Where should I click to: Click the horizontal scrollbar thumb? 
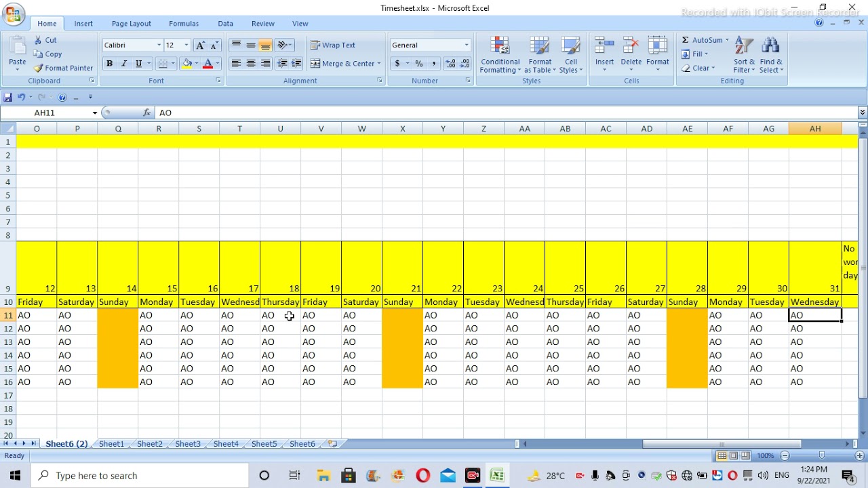(722, 444)
